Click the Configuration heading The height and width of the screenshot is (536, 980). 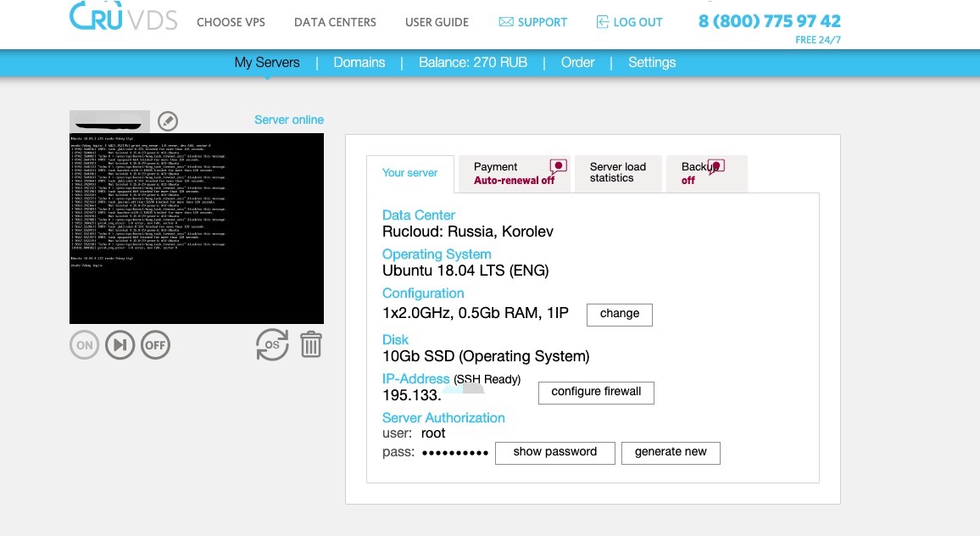(423, 293)
